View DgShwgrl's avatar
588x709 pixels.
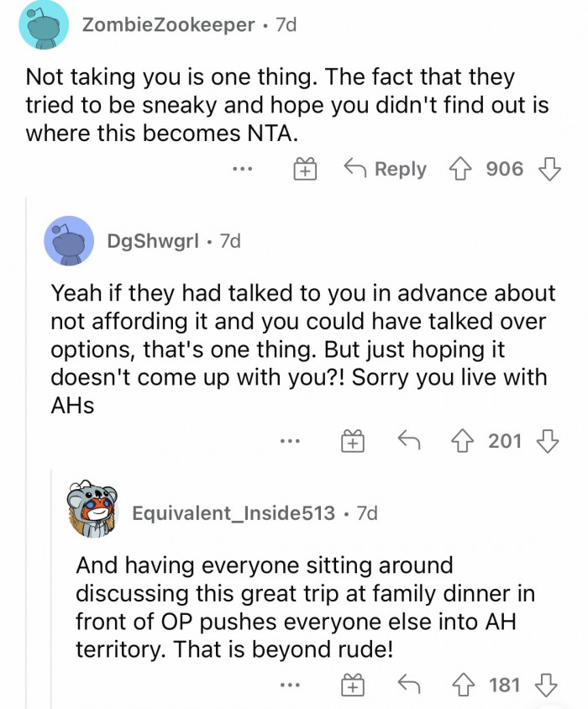click(x=69, y=241)
